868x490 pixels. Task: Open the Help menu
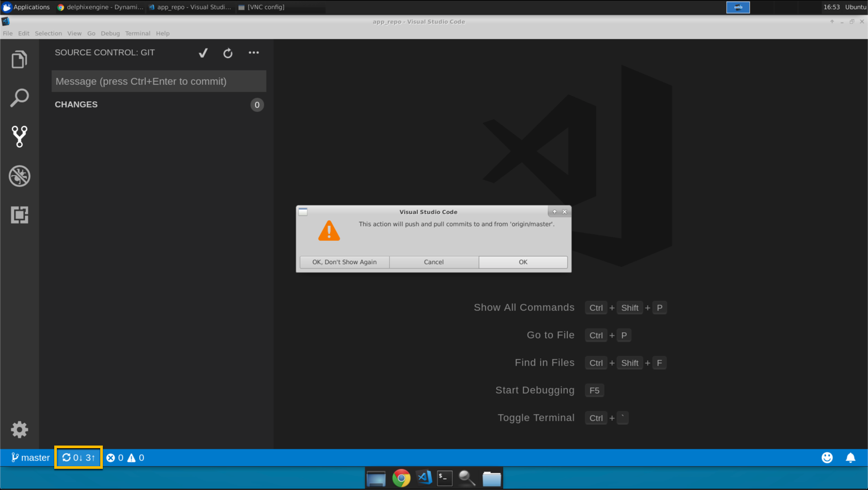click(163, 33)
